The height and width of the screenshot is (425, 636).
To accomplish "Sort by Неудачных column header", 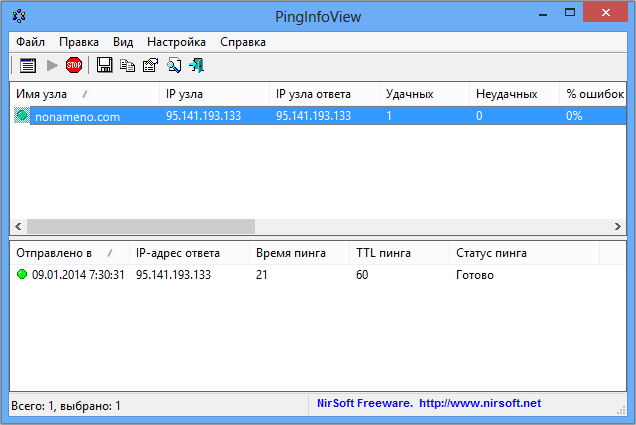I will (515, 94).
